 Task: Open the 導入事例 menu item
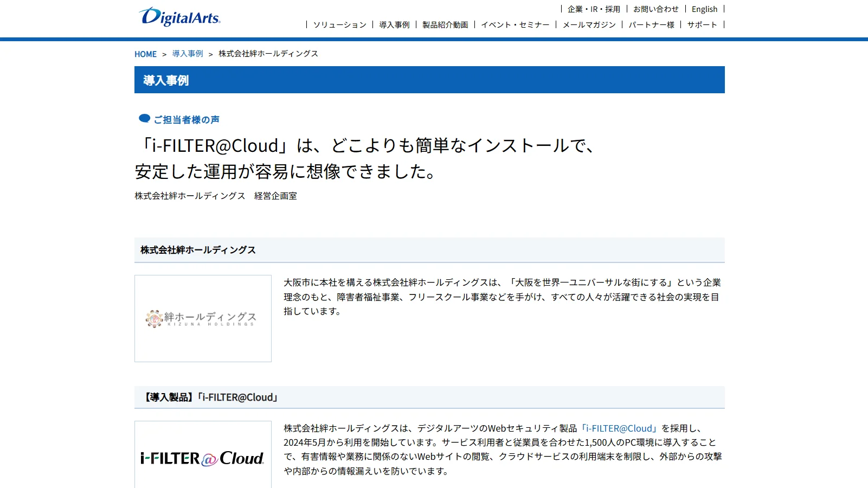[x=394, y=24]
